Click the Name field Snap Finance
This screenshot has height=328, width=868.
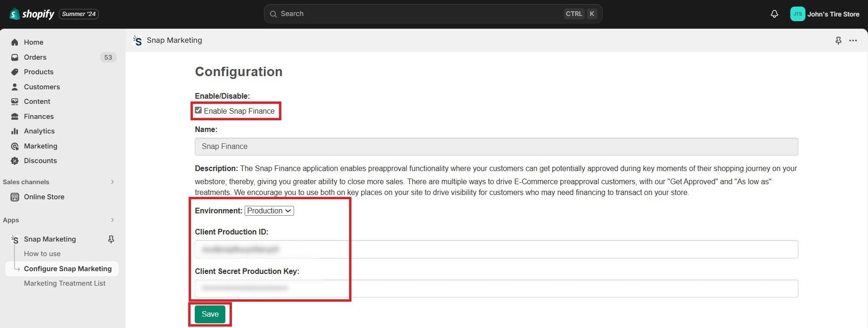pos(496,147)
